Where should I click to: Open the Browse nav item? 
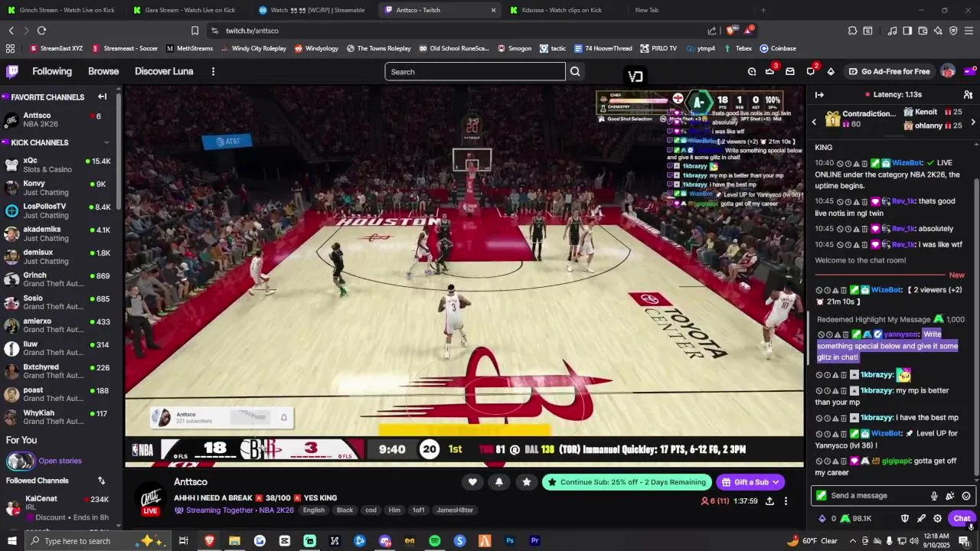coord(103,71)
